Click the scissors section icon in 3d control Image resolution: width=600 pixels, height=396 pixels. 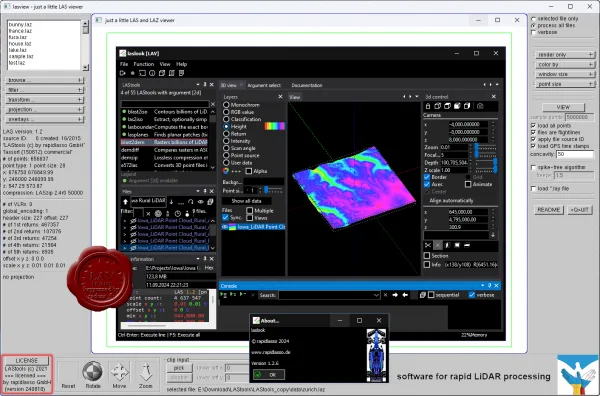428,245
